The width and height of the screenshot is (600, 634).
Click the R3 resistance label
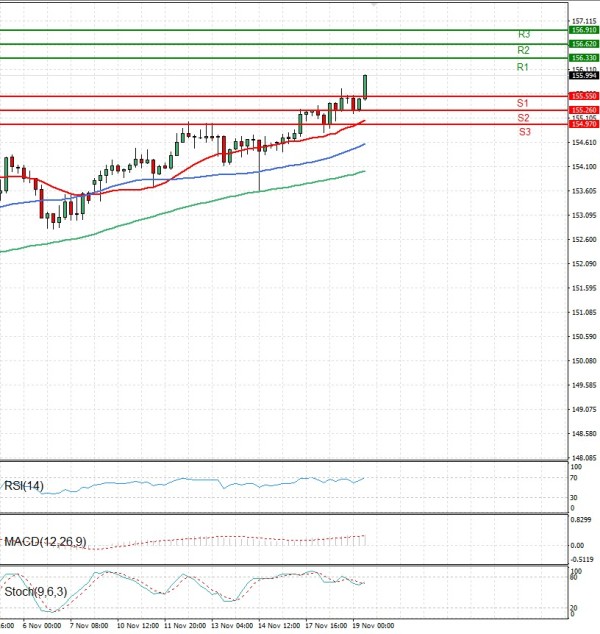coord(523,35)
